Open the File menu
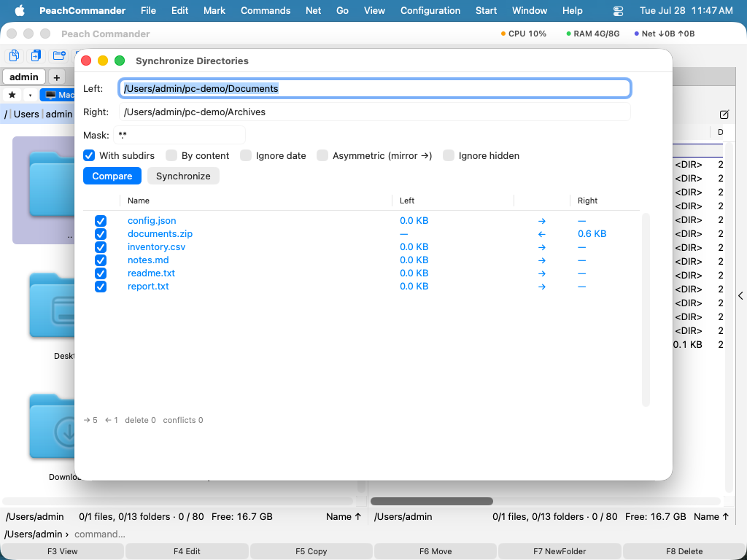The height and width of the screenshot is (560, 747). (148, 10)
